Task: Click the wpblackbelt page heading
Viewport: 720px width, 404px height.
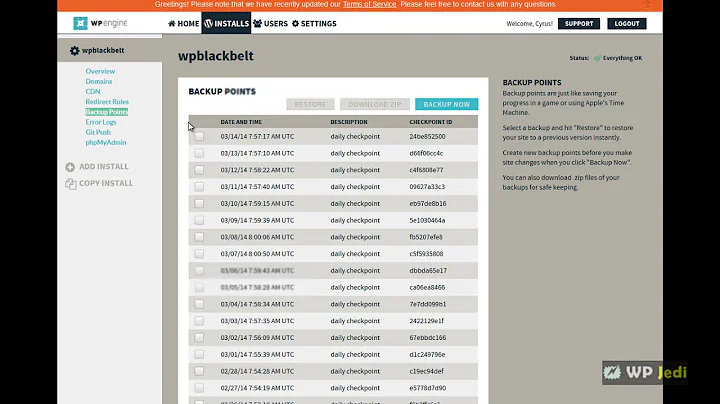Action: coord(216,56)
